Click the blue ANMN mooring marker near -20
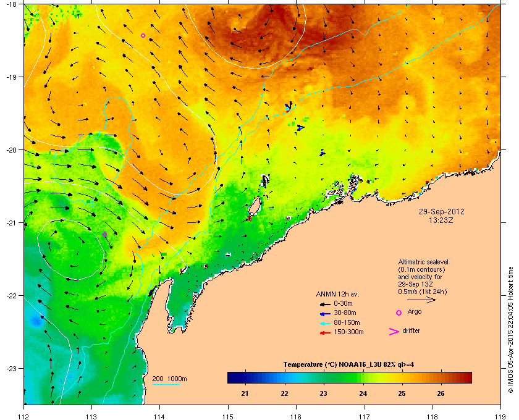Viewport: 519px width, 420px height. coord(323,154)
